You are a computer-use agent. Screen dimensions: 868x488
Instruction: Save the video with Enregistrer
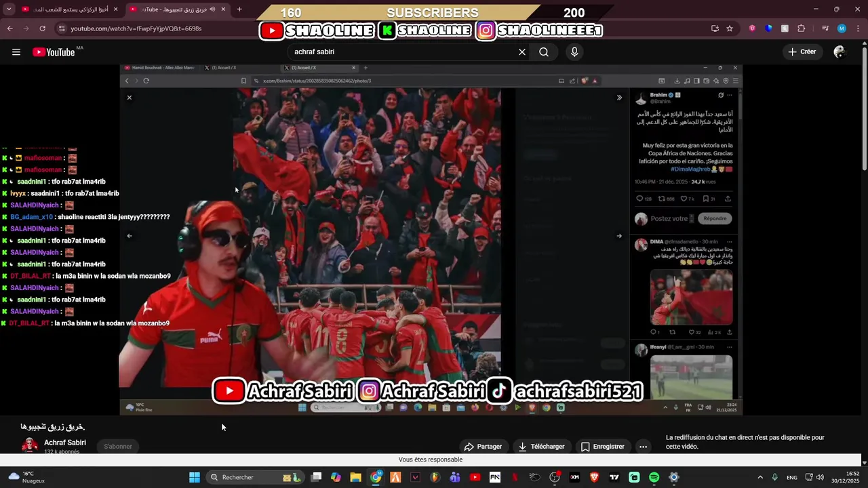602,447
